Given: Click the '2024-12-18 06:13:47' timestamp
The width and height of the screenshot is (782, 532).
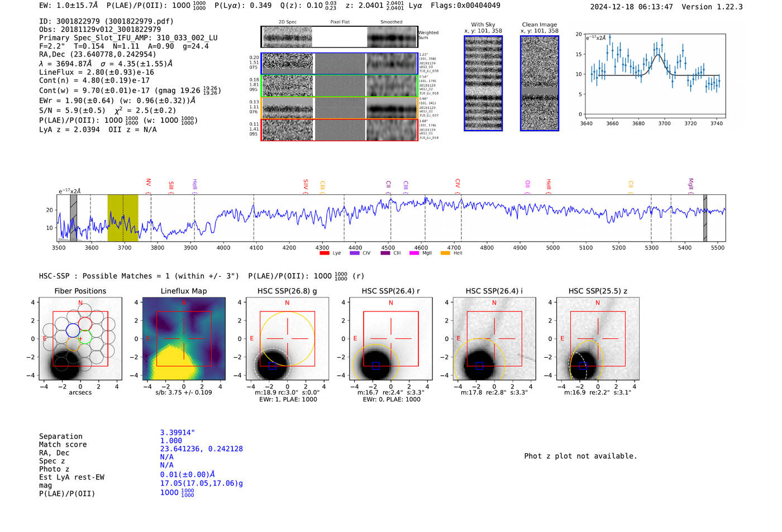Looking at the screenshot, I should tap(631, 7).
